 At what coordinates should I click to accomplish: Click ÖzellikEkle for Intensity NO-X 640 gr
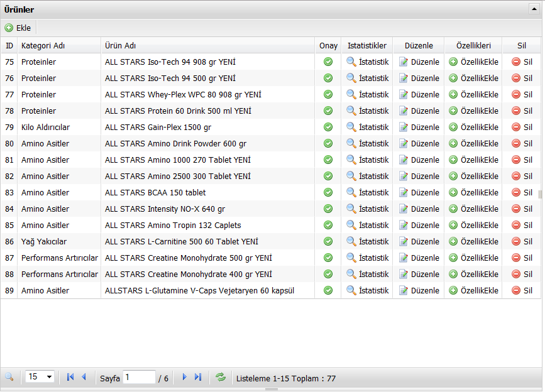pyautogui.click(x=473, y=209)
